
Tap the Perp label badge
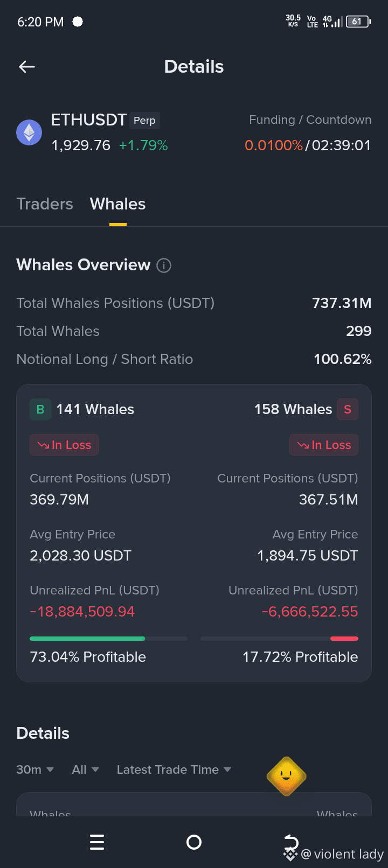coord(144,120)
